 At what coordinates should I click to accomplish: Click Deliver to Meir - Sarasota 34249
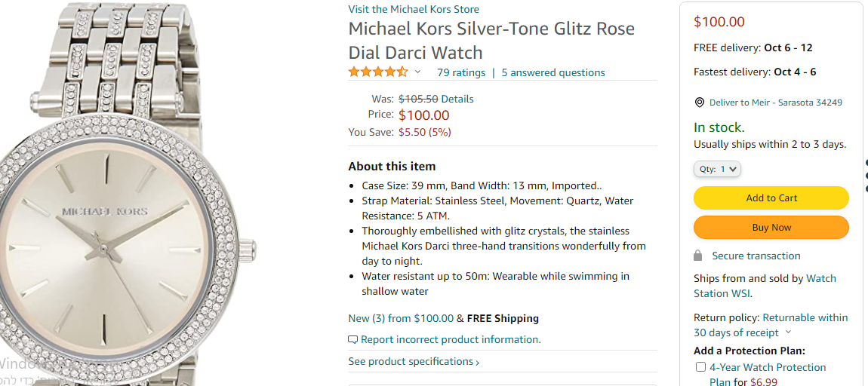tap(775, 103)
